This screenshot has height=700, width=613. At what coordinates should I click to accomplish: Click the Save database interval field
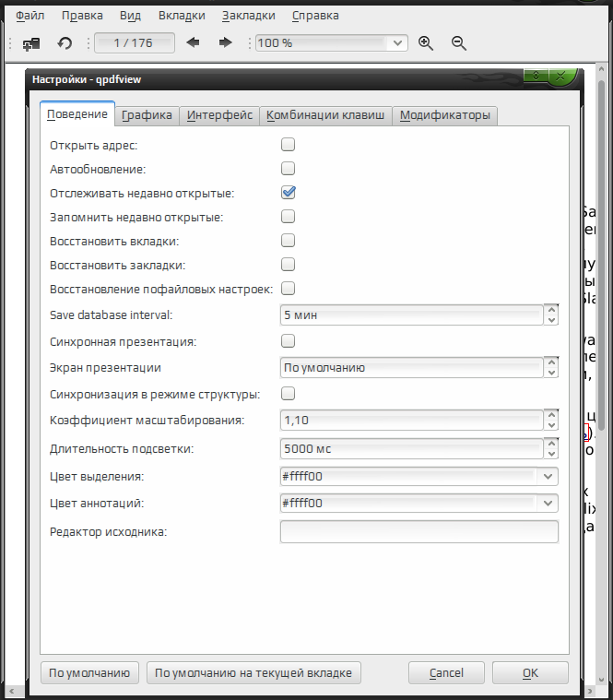[412, 315]
